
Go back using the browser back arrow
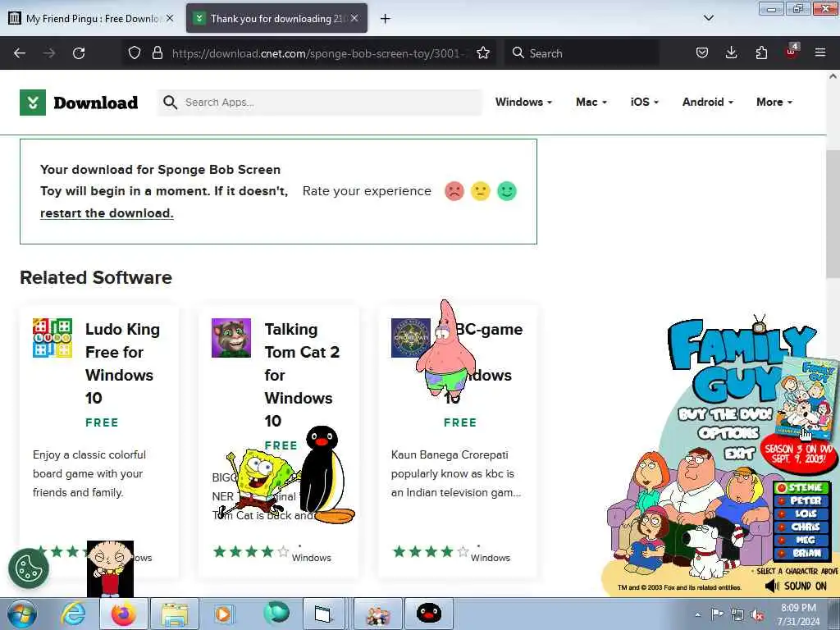click(x=20, y=53)
